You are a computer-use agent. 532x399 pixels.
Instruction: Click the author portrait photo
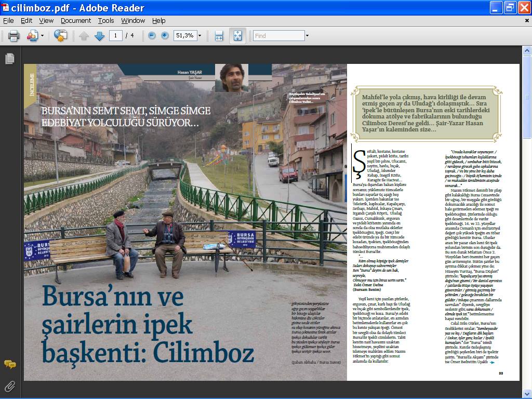tap(232, 78)
